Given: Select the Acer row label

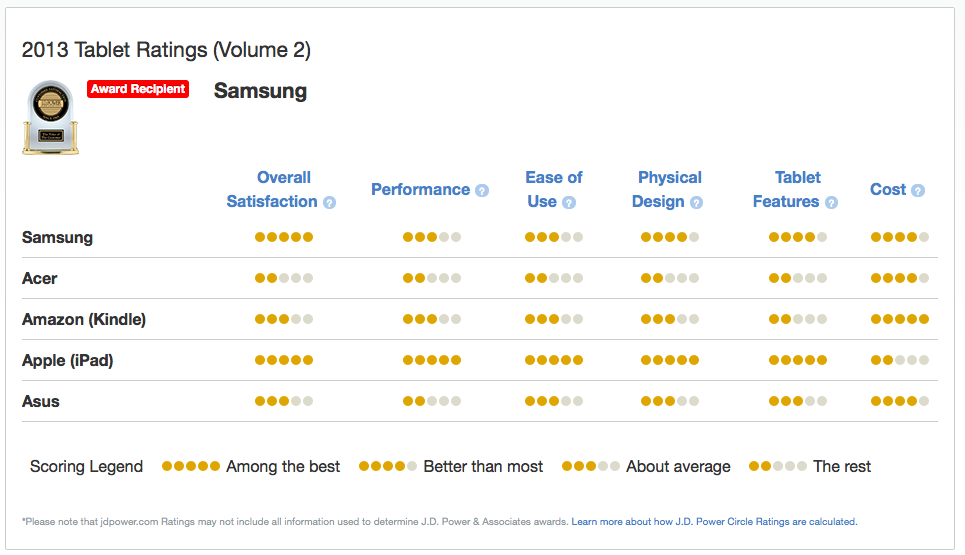Looking at the screenshot, I should coord(40,278).
